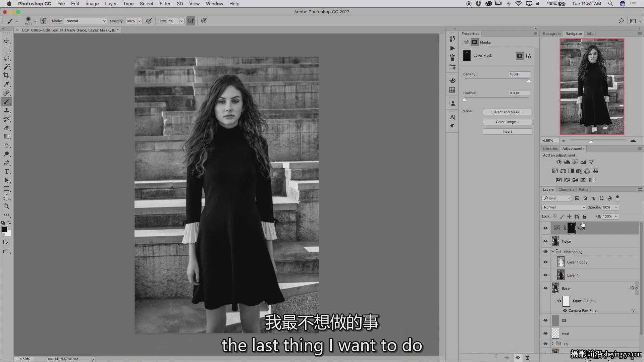This screenshot has width=644, height=362.
Task: Select the History Brush tool
Action: click(x=6, y=119)
